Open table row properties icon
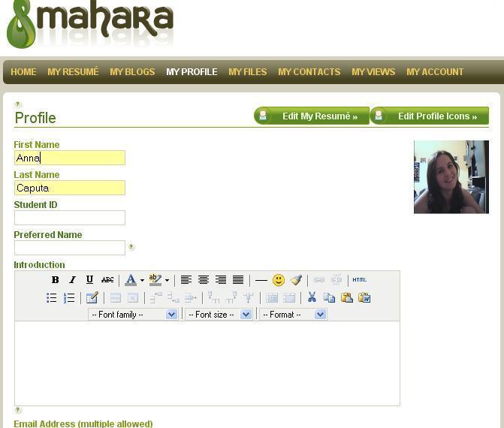Screen dimensions: 504x428 (116, 298)
